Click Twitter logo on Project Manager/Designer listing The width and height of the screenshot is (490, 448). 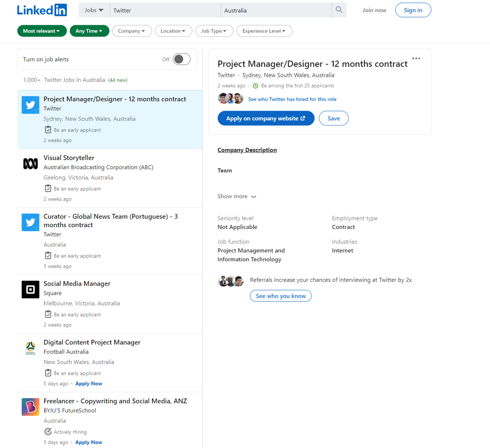pos(30,105)
